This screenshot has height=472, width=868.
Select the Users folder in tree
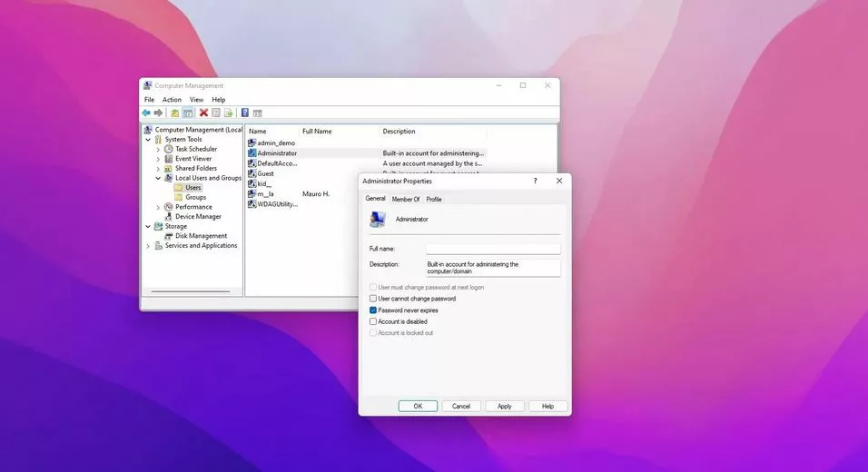click(192, 188)
